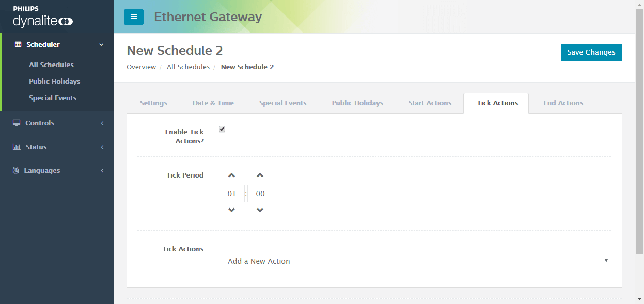Increment minutes using the upper stepper arrow
The height and width of the screenshot is (304, 644).
(x=260, y=175)
